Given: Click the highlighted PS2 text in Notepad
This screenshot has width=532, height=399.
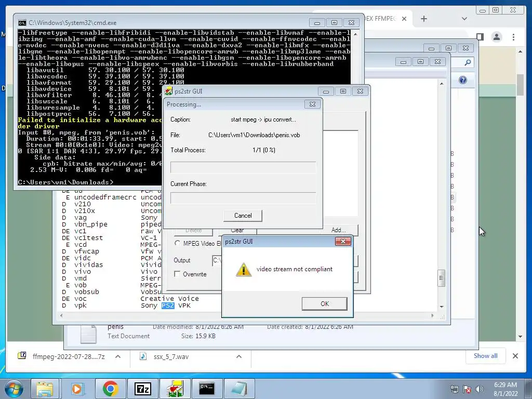Looking at the screenshot, I should (168, 305).
